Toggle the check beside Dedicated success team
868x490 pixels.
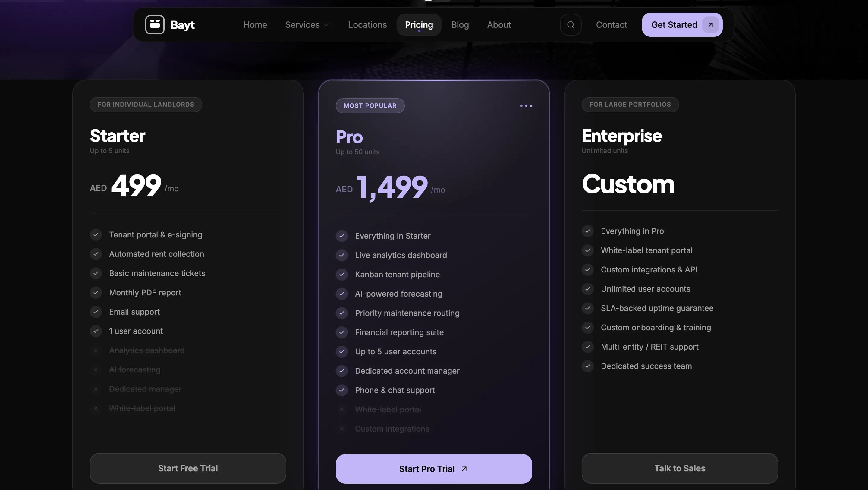point(588,366)
